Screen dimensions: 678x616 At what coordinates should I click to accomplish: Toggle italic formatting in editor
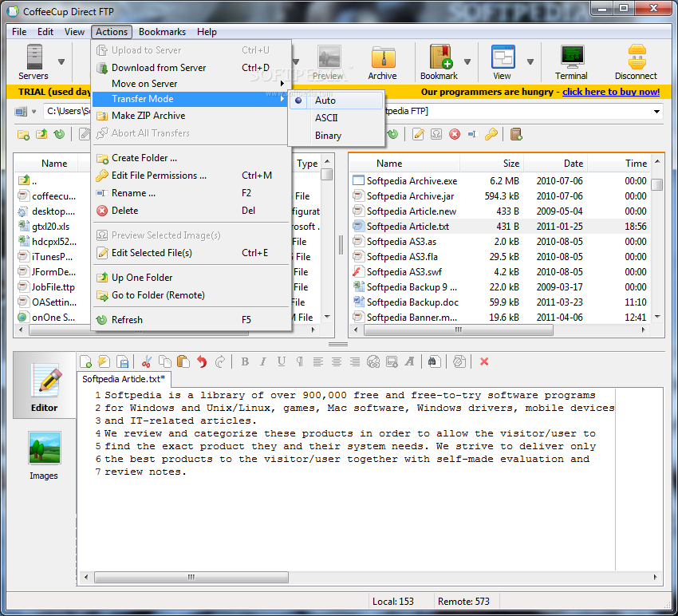(x=263, y=361)
